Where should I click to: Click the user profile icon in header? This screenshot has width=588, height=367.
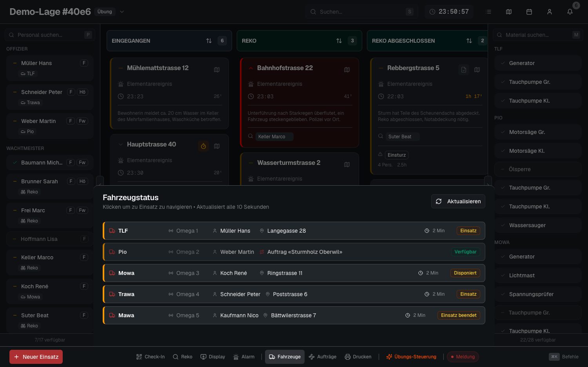coord(550,12)
